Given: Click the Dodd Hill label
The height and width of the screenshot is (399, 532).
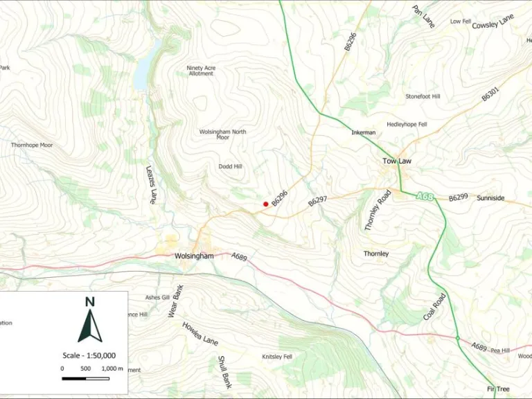Looking at the screenshot, I should pos(230,167).
